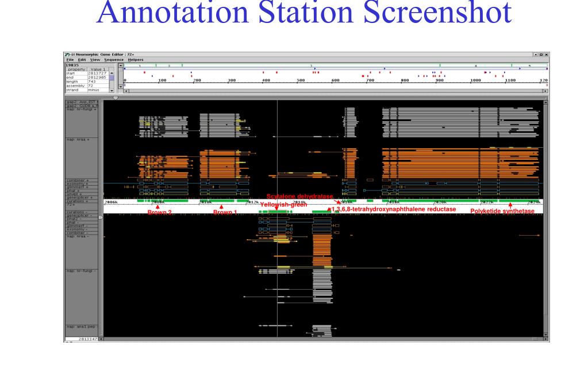This screenshot has width=588, height=392.
Task: Click the 'end' property row label
Action: click(x=76, y=77)
